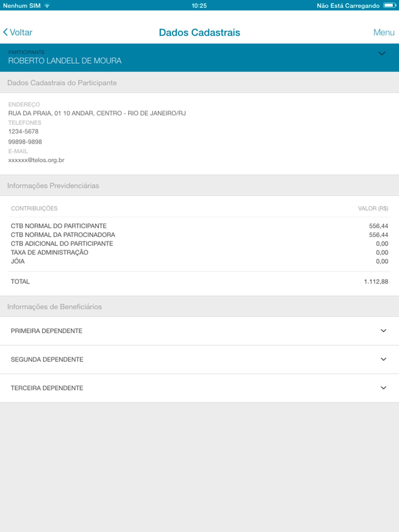Click the CTB NORMAL DA PATROCINADORA row
The image size is (399, 532).
click(x=199, y=235)
